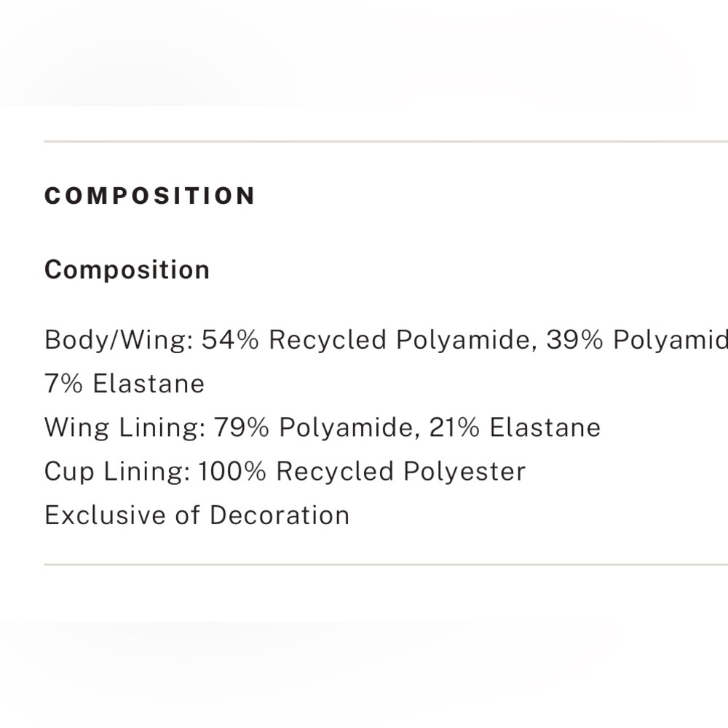Click the word "of" in the Exclusive line

[188, 515]
